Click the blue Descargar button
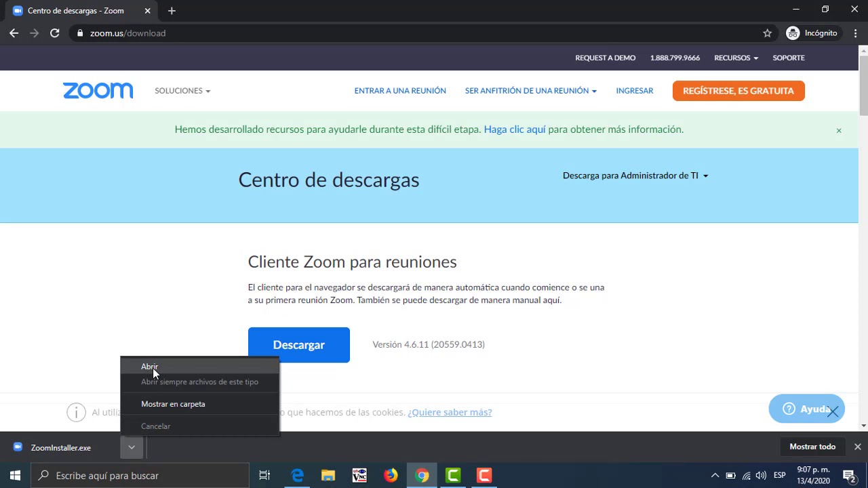 [x=298, y=345]
